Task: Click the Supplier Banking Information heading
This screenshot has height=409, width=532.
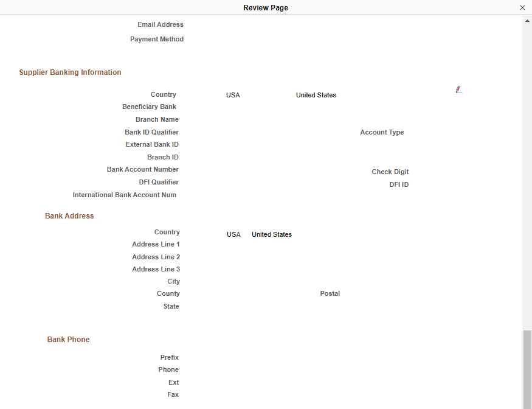Action: (x=70, y=72)
